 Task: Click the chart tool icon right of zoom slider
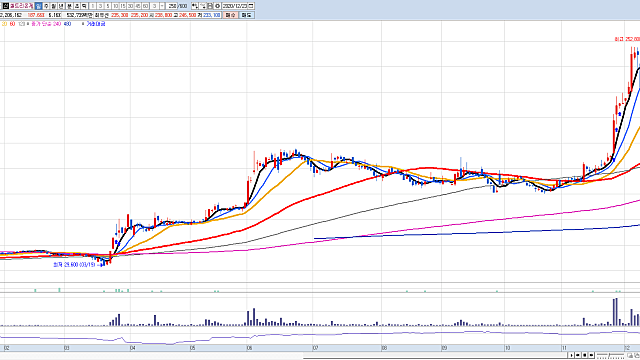click(x=631, y=356)
